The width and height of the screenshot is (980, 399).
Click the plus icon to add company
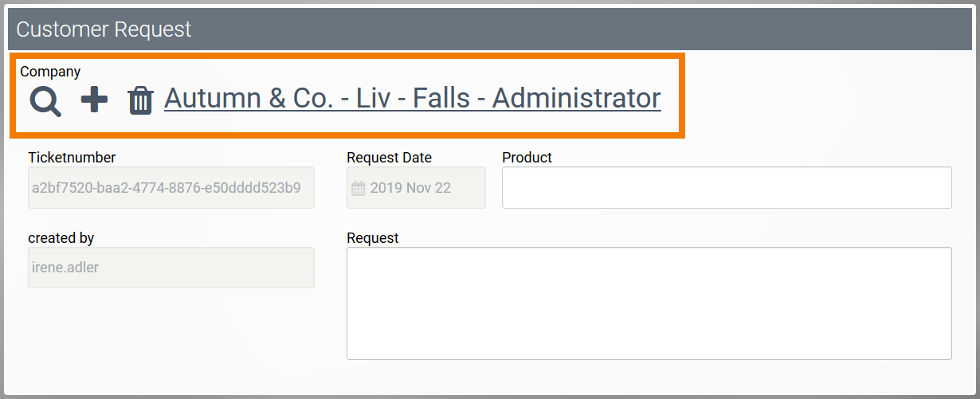95,100
